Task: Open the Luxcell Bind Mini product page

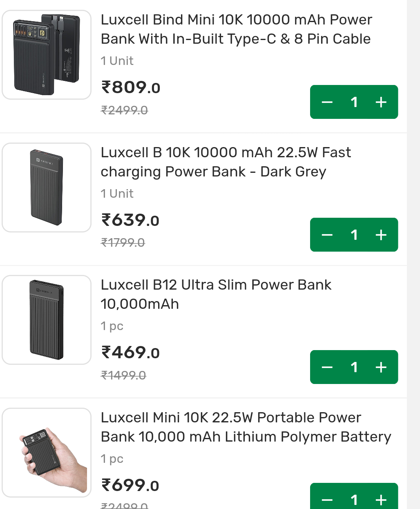Action: [236, 29]
